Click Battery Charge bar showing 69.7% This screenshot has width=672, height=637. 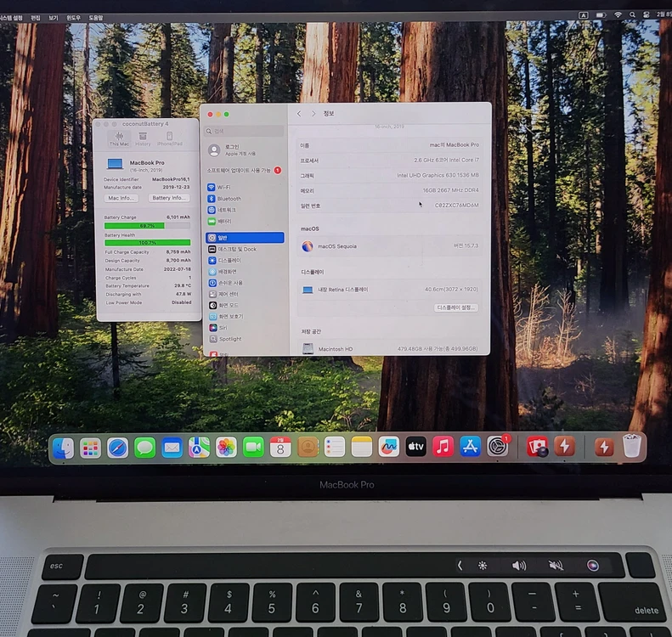pos(148,226)
